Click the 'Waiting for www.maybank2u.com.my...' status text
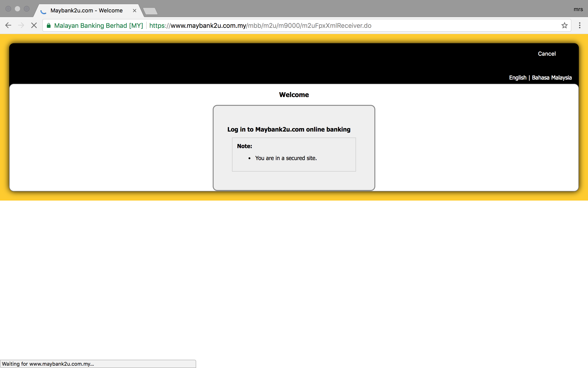Image resolution: width=588 pixels, height=368 pixels. pos(48,364)
